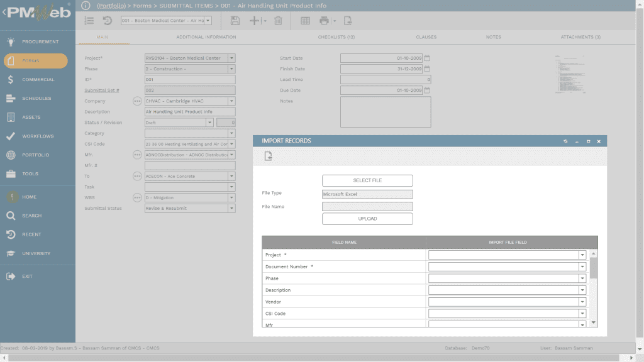Expand the Phase dropdown
This screenshot has width=644, height=362.
click(x=231, y=69)
